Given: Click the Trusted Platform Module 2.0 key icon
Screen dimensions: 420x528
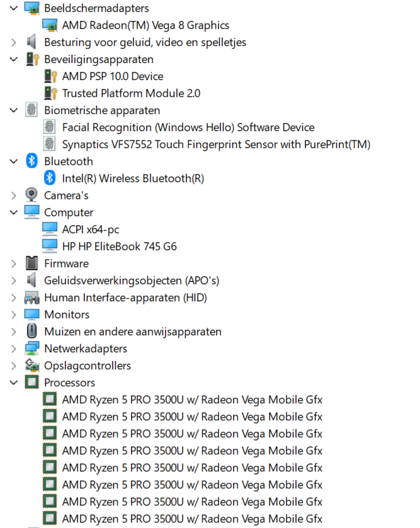Looking at the screenshot, I should click(x=50, y=93).
